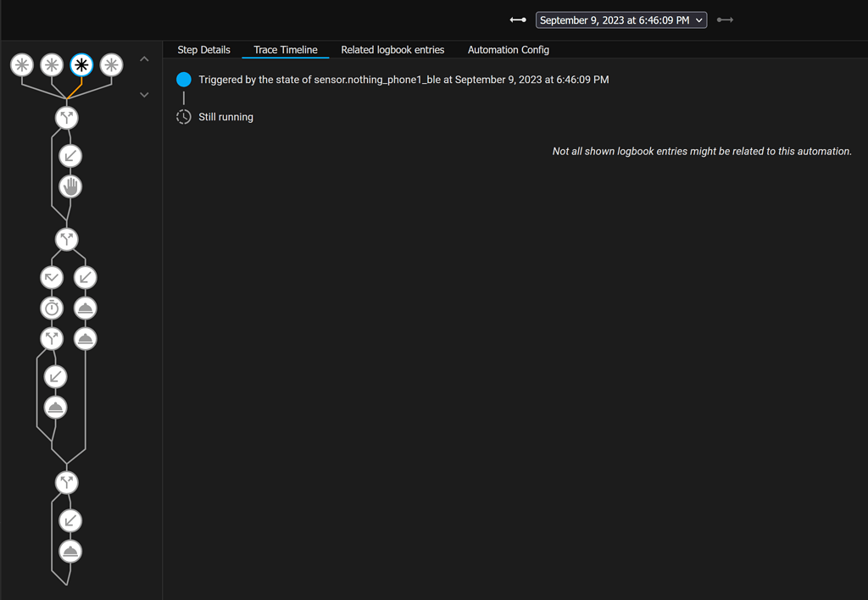Open the Automation Config tab

508,49
